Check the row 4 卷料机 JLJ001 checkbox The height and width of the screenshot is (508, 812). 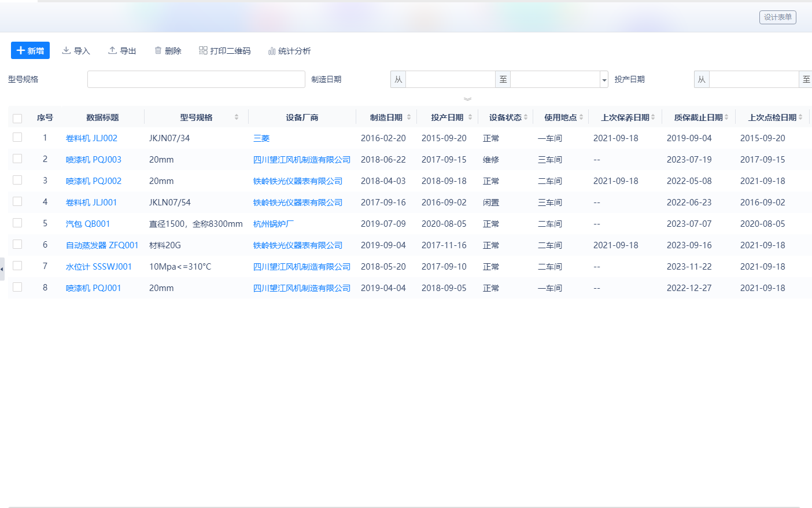[17, 202]
